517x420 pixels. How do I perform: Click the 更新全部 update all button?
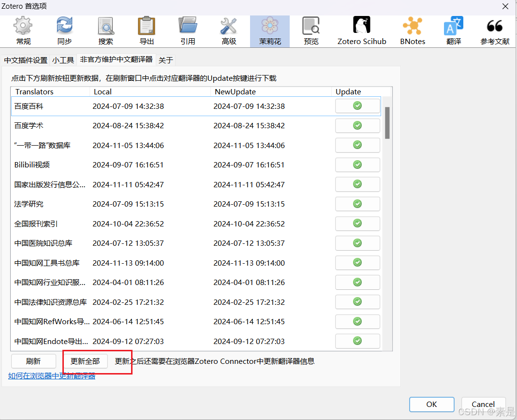tap(85, 361)
